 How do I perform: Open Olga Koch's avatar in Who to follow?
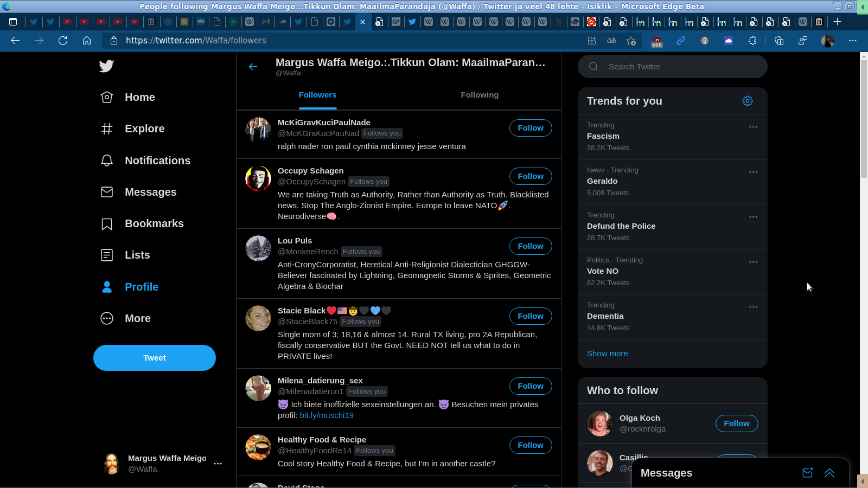pyautogui.click(x=600, y=423)
